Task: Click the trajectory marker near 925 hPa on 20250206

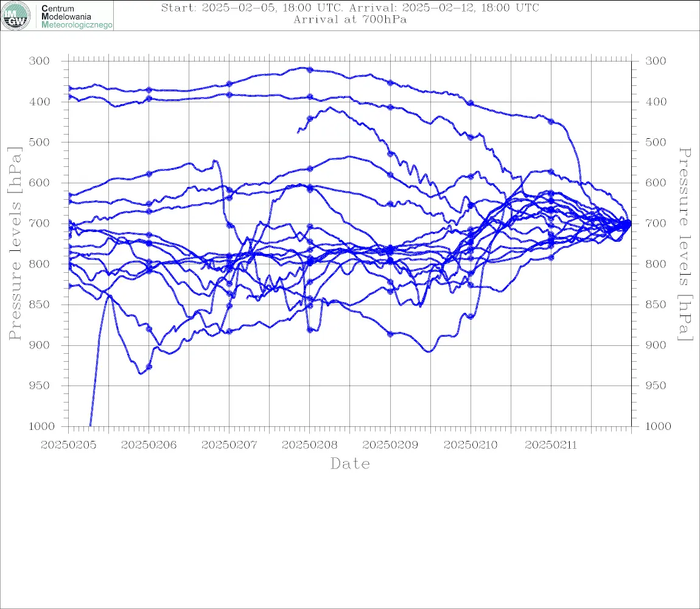Action: pyautogui.click(x=149, y=367)
